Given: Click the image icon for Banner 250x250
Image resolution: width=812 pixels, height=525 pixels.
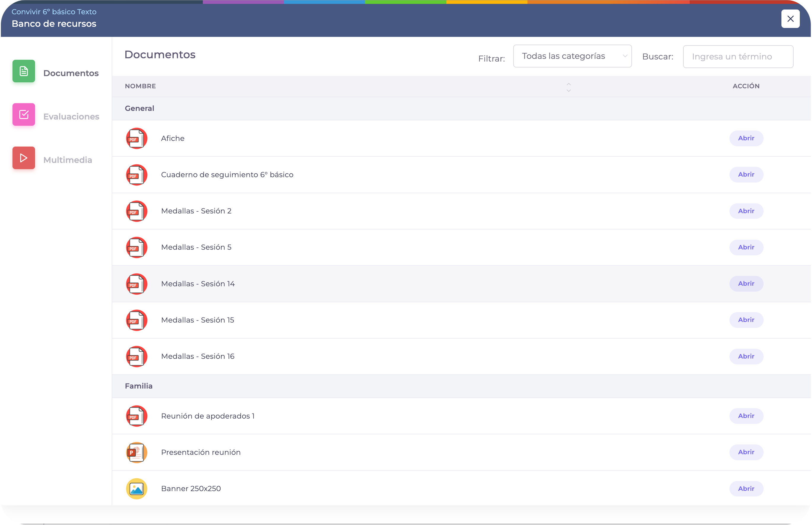Looking at the screenshot, I should point(137,489).
